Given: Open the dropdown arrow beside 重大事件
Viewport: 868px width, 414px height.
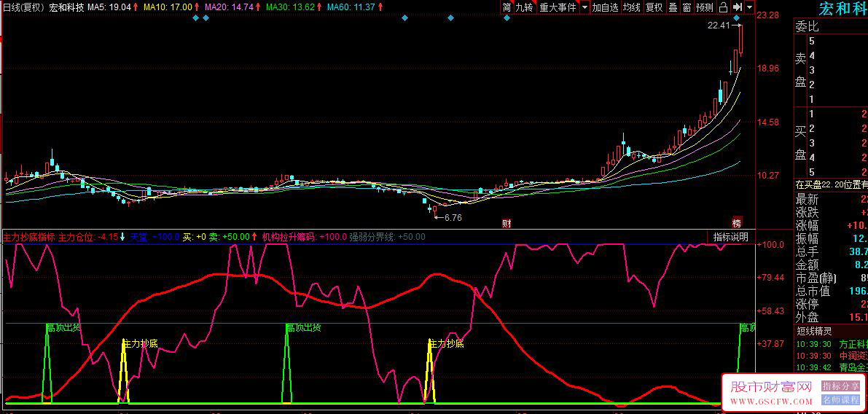Looking at the screenshot, I should (584, 7).
